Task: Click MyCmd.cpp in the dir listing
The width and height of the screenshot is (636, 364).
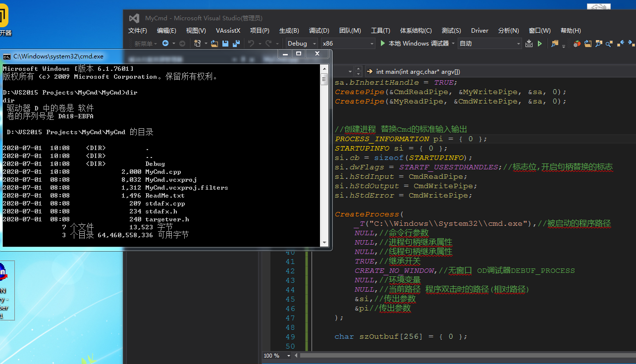Action: 163,172
